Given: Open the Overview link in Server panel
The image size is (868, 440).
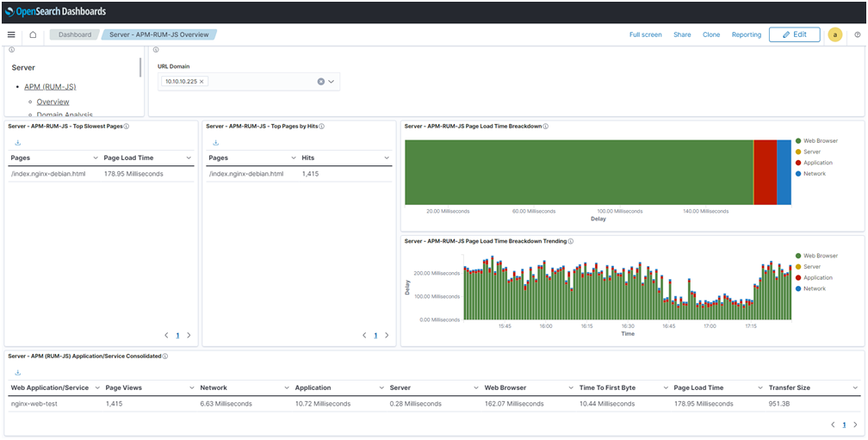Looking at the screenshot, I should click(x=53, y=102).
